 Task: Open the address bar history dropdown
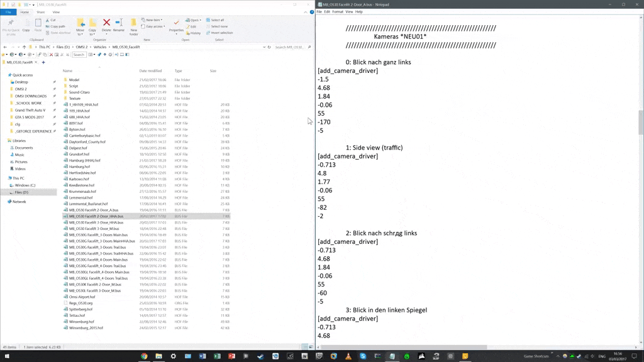point(262,47)
